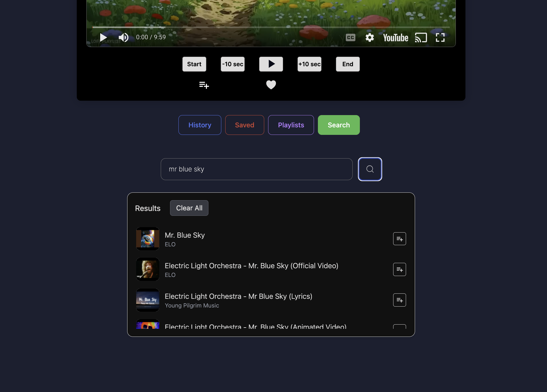Skip ahead with +10 sec button
This screenshot has width=547, height=392.
[309, 64]
